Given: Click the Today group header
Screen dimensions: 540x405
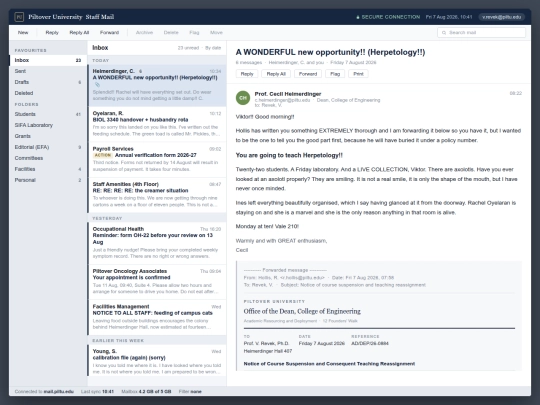Looking at the screenshot, I should click(157, 61).
